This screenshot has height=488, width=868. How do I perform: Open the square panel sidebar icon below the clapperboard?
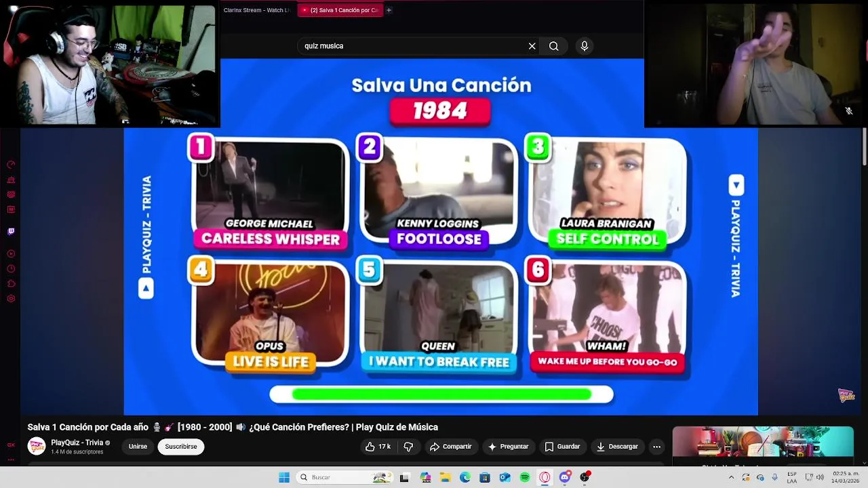pos(11,209)
